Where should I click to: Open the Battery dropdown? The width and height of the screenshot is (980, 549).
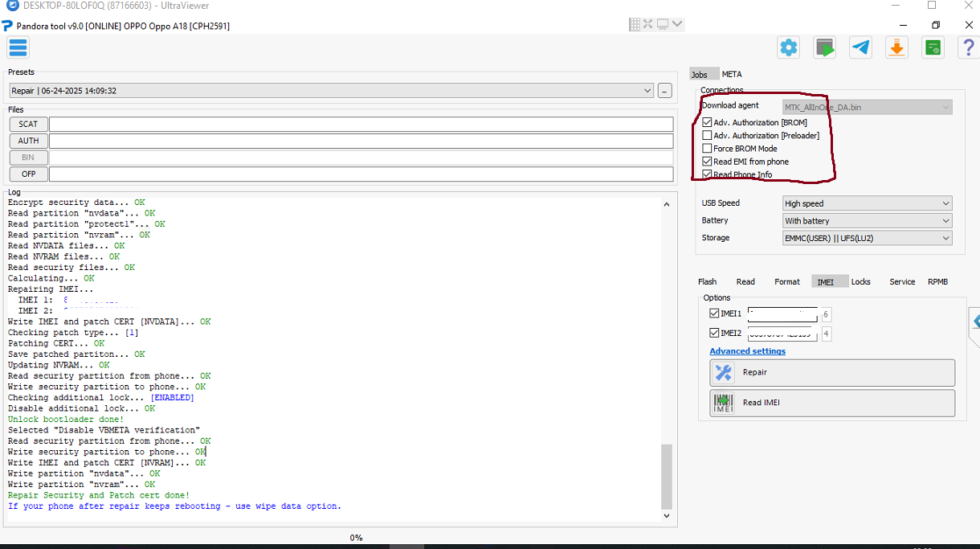868,220
